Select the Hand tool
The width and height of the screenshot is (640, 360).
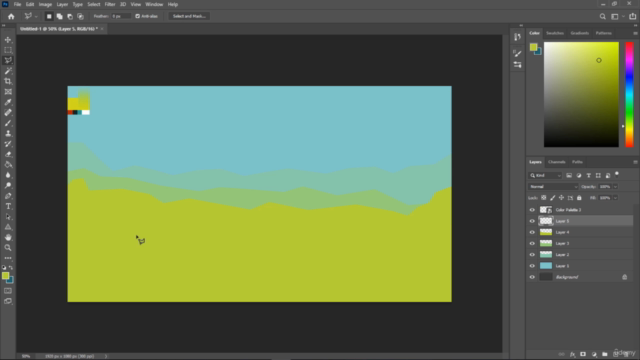point(8,238)
